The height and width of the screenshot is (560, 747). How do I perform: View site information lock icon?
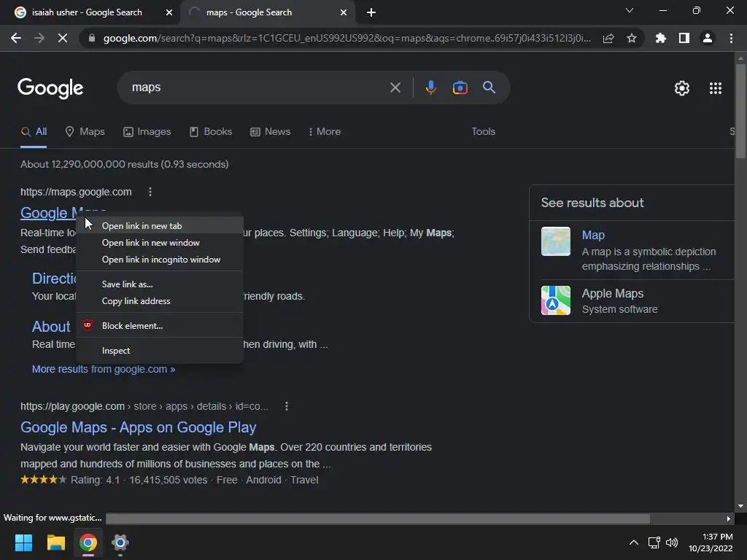[x=92, y=38]
